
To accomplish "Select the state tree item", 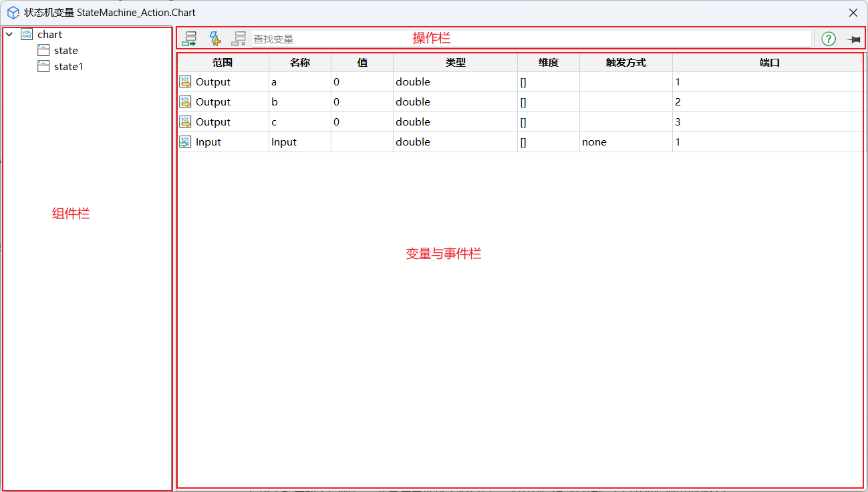I will pos(65,51).
